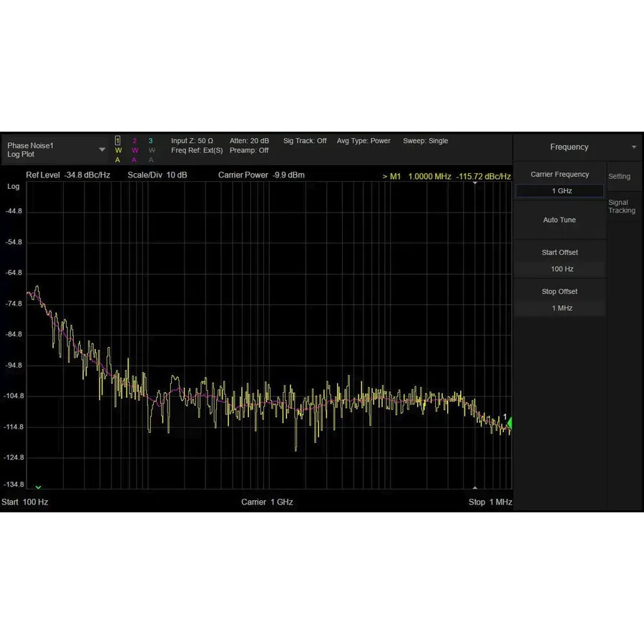Toggle Sig Track from Off
This screenshot has width=644, height=644.
click(x=305, y=141)
